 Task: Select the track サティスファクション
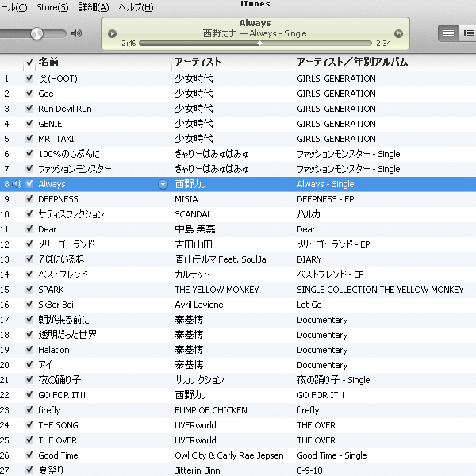point(71,214)
